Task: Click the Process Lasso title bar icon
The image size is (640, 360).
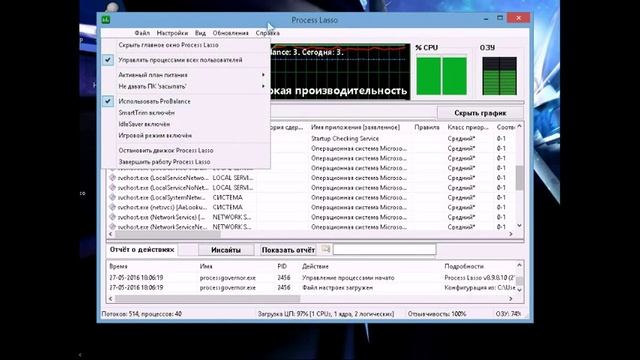Action: 106,20
